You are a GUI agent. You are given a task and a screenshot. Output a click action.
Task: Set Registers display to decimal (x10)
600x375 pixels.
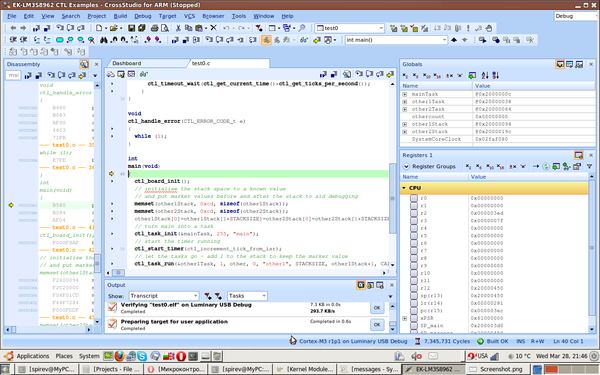[x=490, y=166]
